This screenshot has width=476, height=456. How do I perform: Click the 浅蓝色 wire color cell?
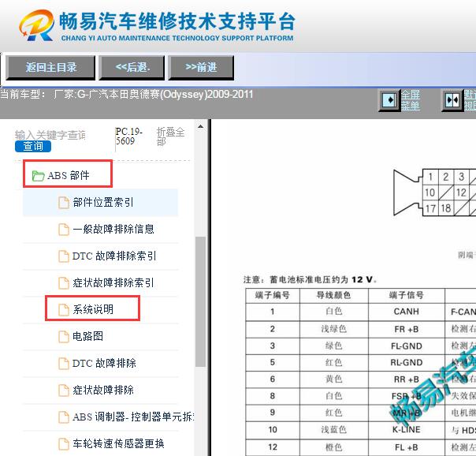(333, 429)
